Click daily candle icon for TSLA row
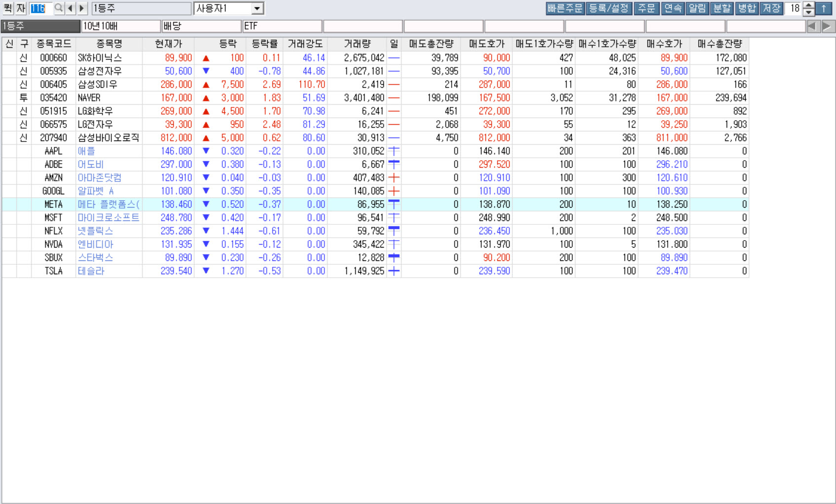The width and height of the screenshot is (836, 504). 394,271
